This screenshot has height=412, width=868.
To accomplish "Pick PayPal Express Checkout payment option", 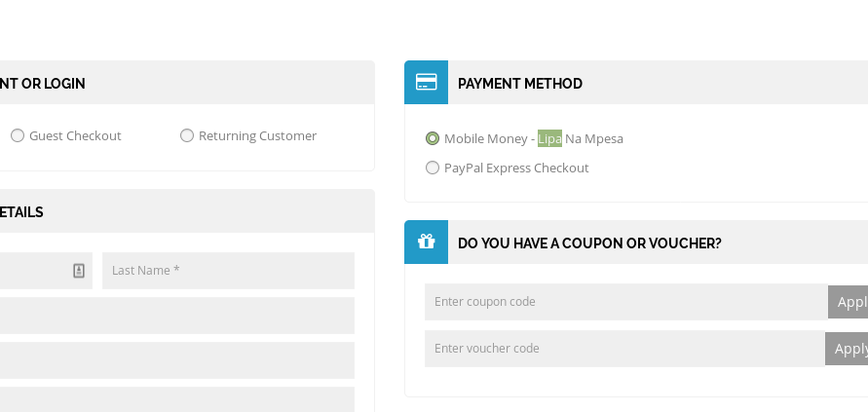I will [x=433, y=168].
